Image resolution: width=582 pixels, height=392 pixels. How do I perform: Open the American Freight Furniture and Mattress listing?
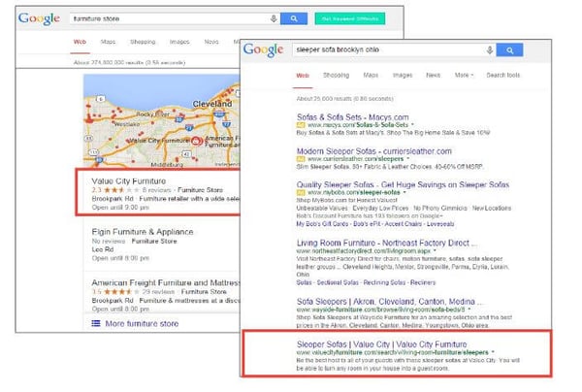tap(166, 282)
